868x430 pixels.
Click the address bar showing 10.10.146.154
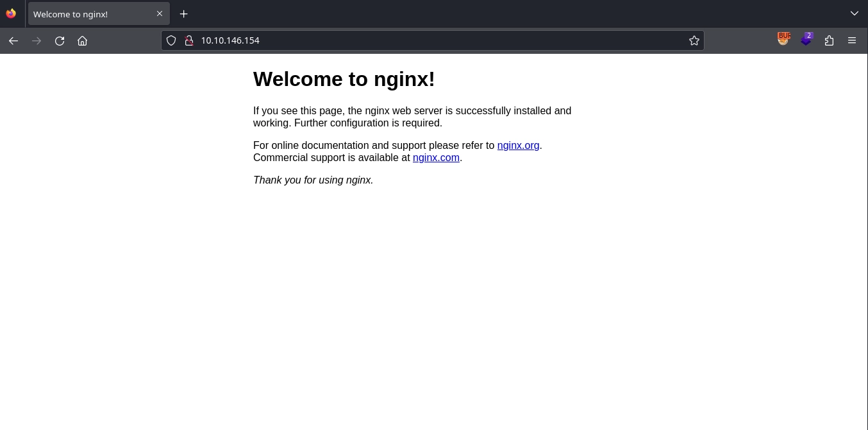click(x=436, y=40)
